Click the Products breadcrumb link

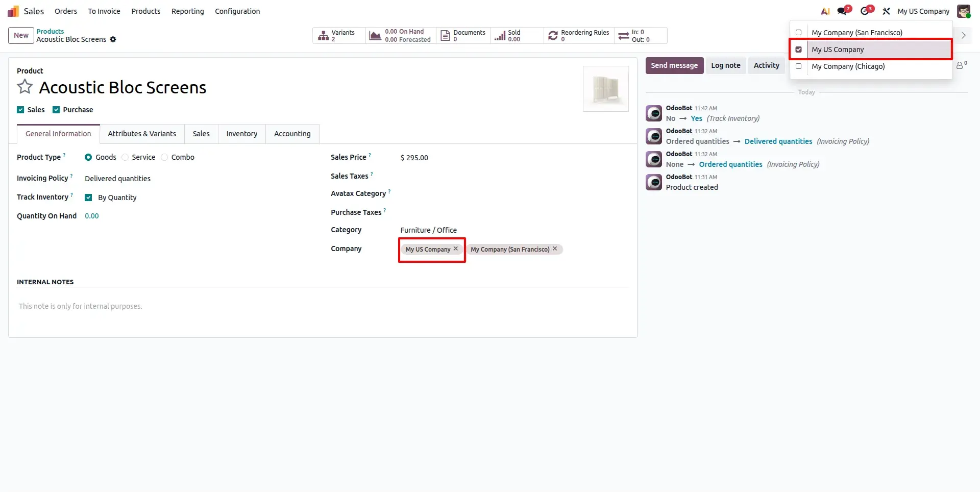(x=50, y=31)
